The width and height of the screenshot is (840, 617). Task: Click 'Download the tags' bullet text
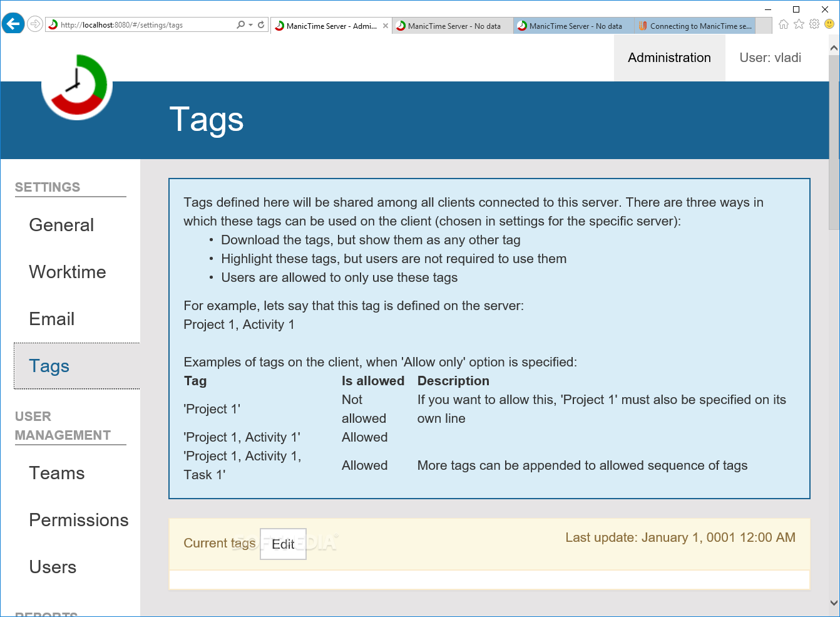tap(371, 240)
